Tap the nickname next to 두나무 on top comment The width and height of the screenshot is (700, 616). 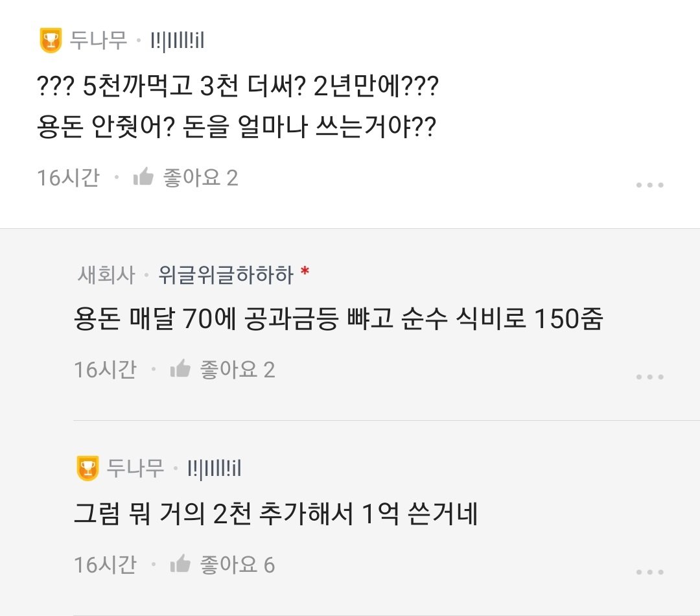[x=177, y=41]
